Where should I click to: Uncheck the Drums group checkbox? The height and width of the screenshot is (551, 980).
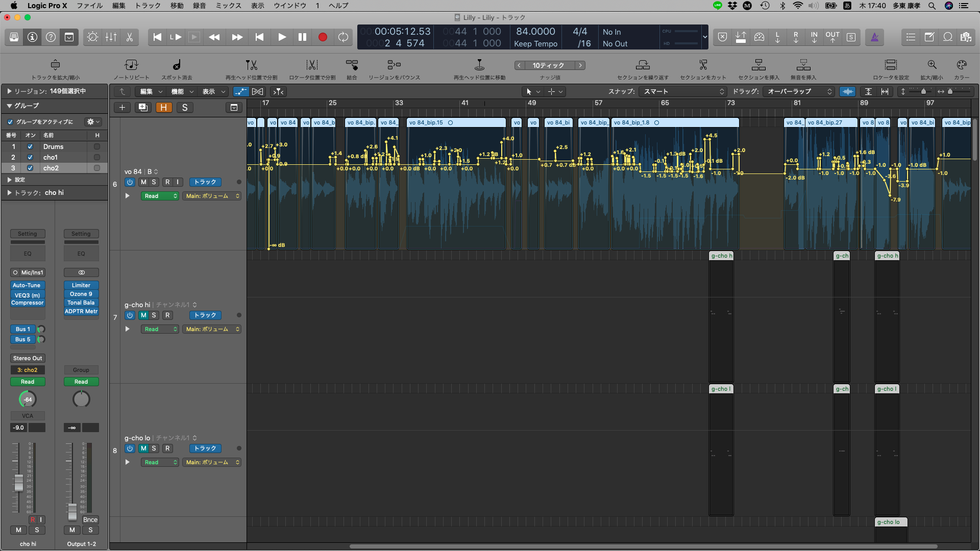30,147
